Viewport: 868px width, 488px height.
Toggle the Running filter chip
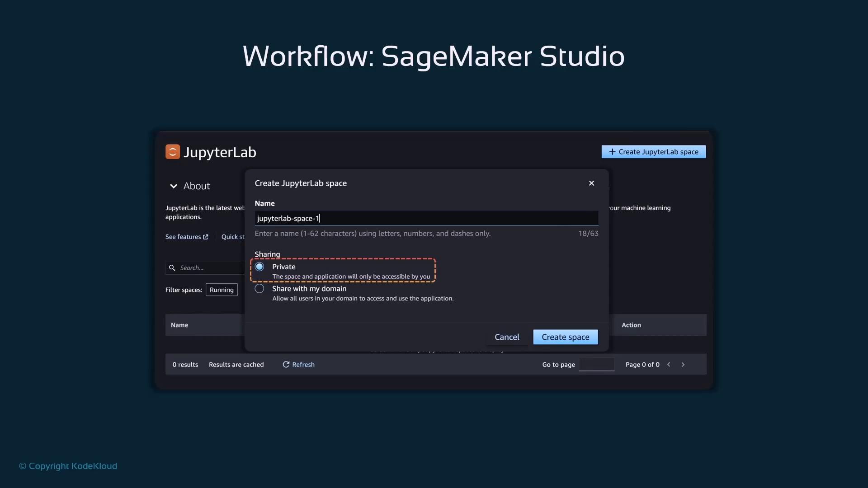pos(222,290)
